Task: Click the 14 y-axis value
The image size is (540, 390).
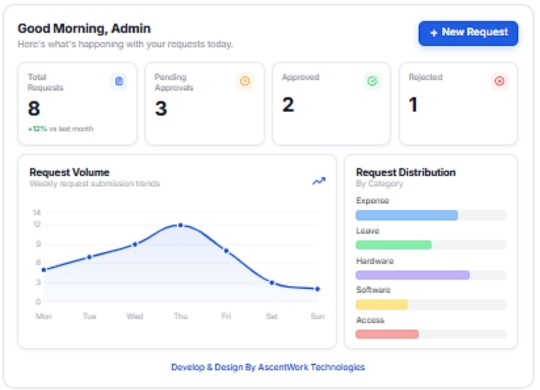Action: (37, 213)
